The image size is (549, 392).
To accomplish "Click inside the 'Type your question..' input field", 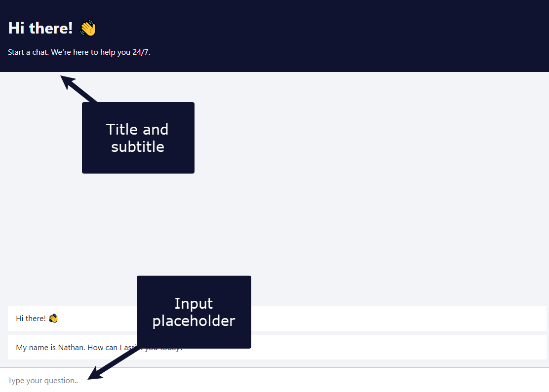I will [247, 380].
